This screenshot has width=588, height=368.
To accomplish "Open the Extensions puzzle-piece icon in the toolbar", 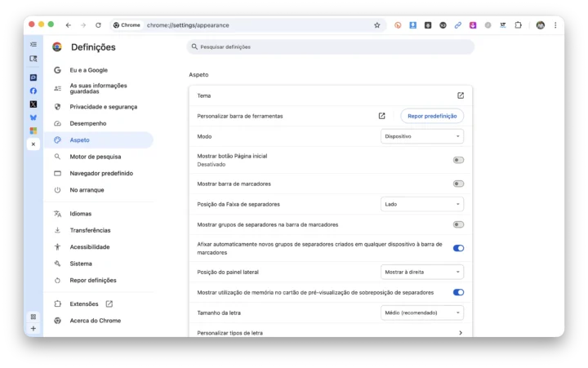I will (x=518, y=25).
